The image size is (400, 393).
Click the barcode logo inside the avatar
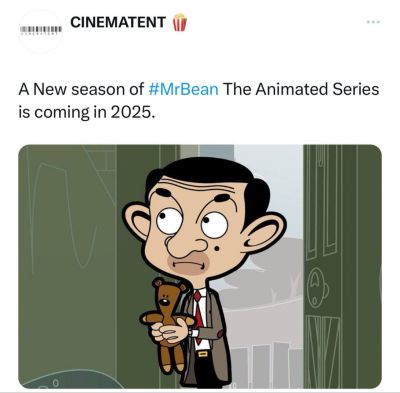(x=41, y=30)
